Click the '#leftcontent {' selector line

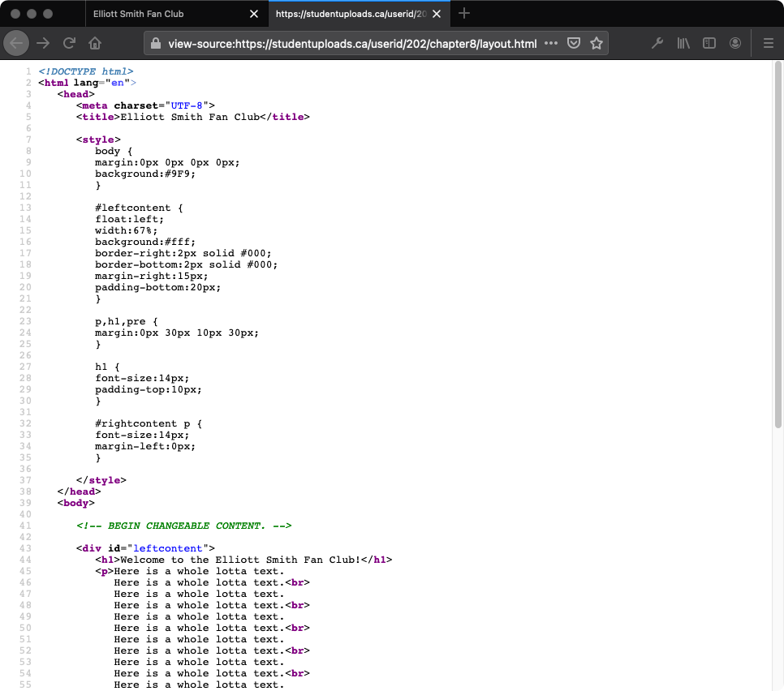pos(139,208)
